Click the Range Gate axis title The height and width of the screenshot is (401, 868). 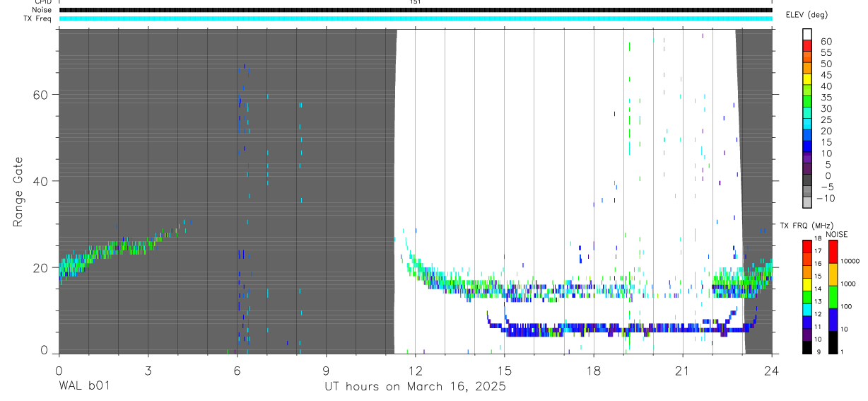18,192
